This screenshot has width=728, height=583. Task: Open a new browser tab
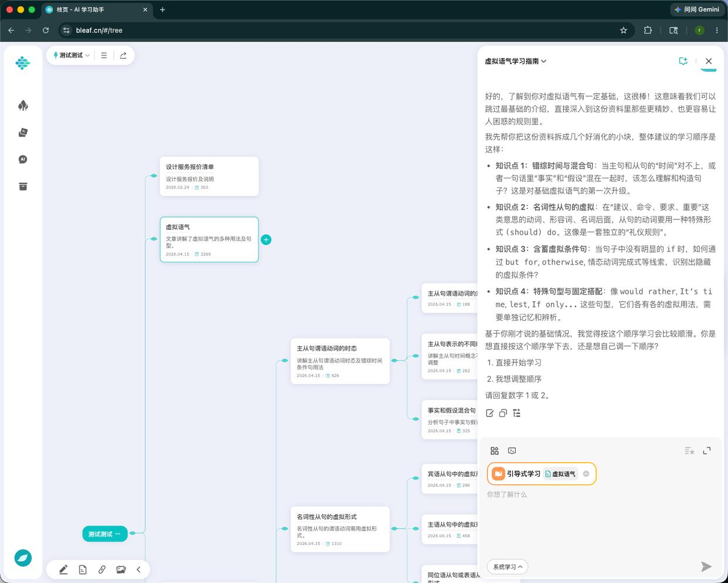click(162, 9)
